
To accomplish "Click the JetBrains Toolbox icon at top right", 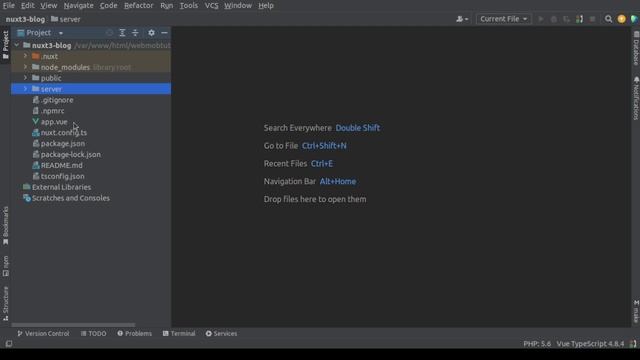I will point(634,19).
